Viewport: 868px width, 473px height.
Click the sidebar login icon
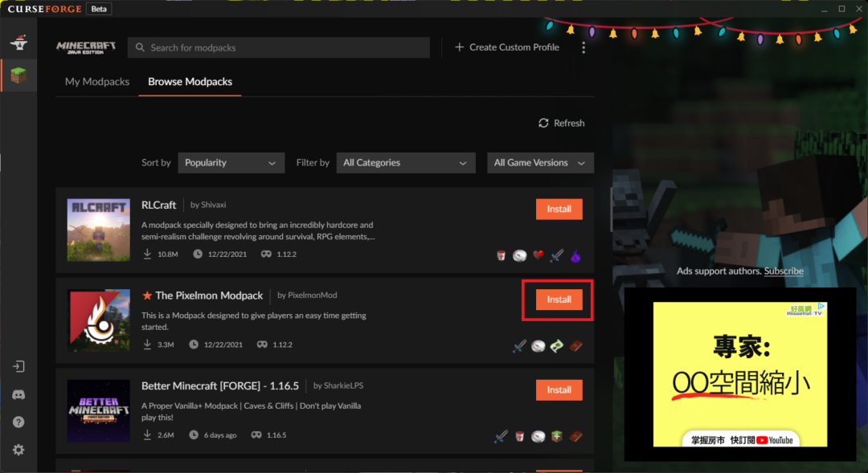[18, 366]
